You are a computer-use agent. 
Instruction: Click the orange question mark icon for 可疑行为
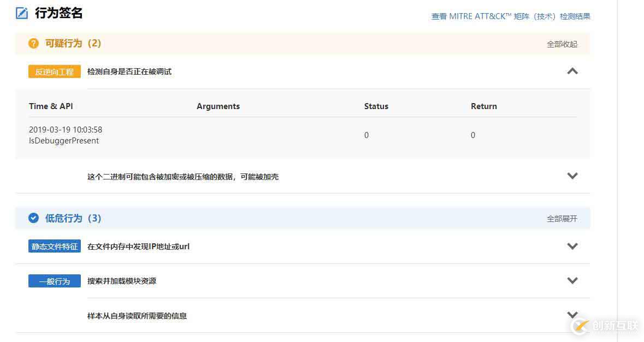33,44
